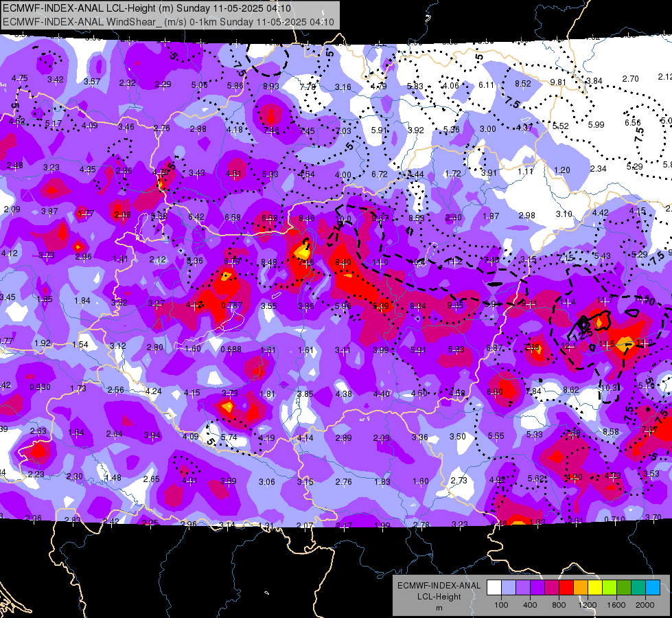Click the wind shear value 6.11
The height and width of the screenshot is (618, 672).
487,85
